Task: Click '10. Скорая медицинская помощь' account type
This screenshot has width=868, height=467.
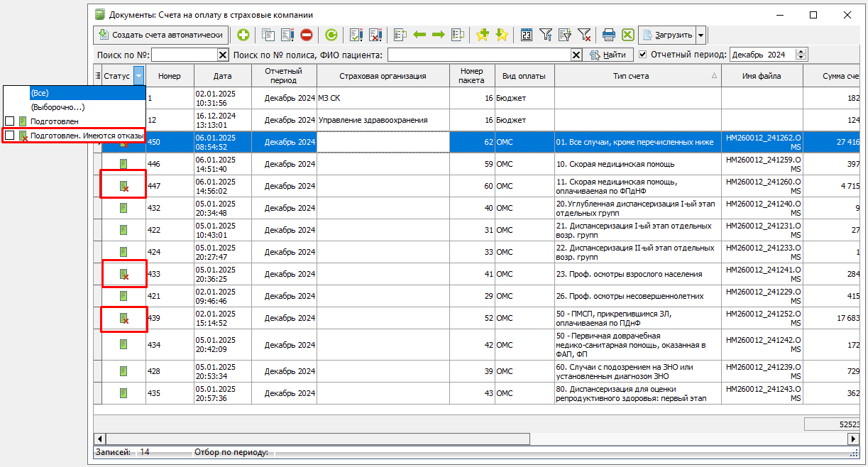Action: point(637,164)
